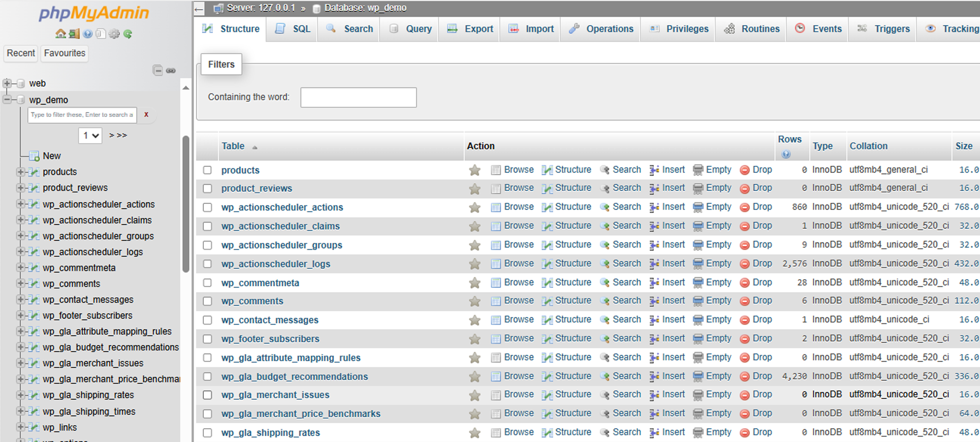980x442 pixels.
Task: Expand the web database node
Action: 7,83
